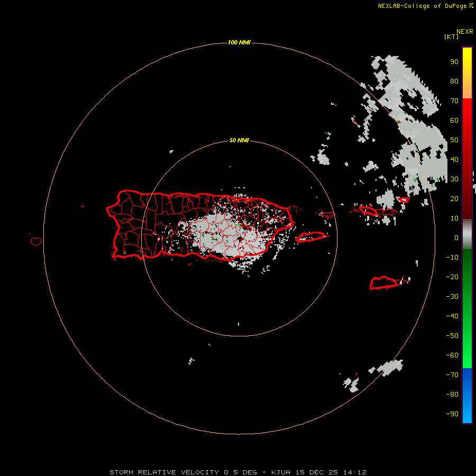Click the St. Thomas island outline

(x=369, y=210)
